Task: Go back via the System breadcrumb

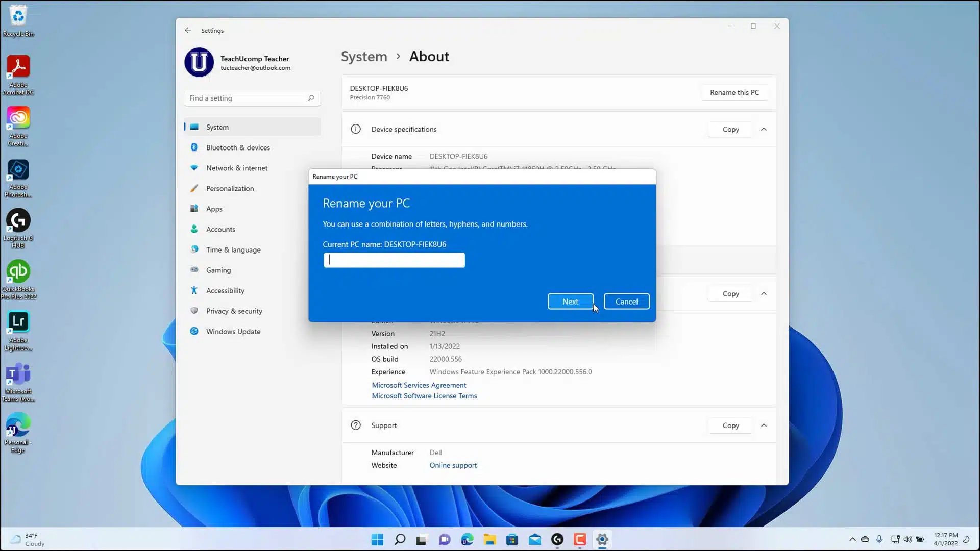Action: tap(363, 56)
